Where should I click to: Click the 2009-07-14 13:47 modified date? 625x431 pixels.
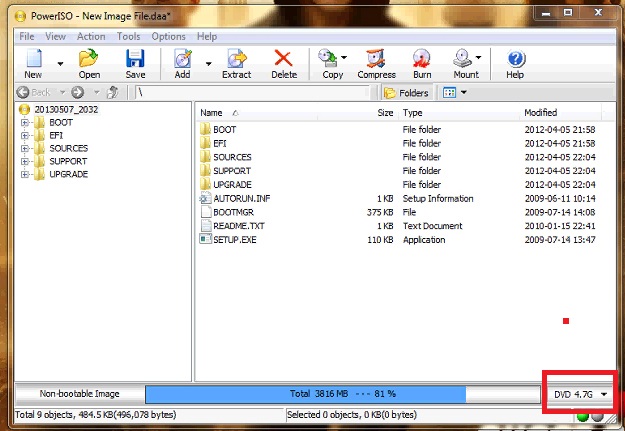[x=560, y=240]
